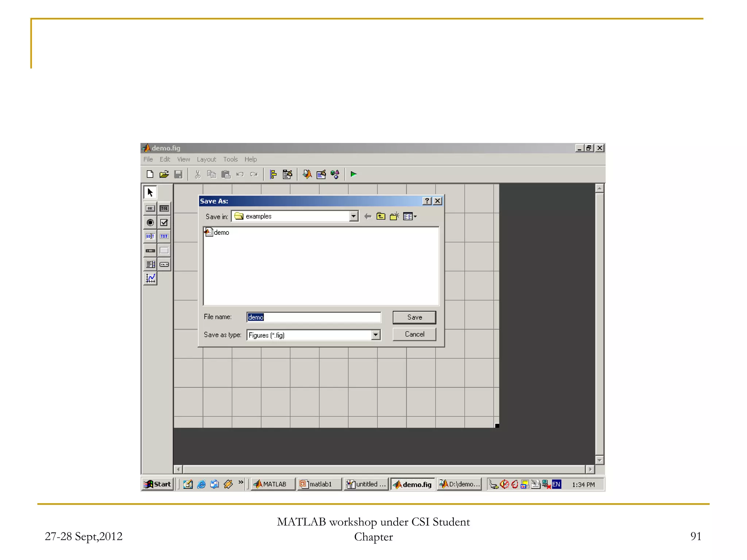Image resolution: width=747 pixels, height=560 pixels.
Task: Open the Align Objects tool
Action: point(273,174)
